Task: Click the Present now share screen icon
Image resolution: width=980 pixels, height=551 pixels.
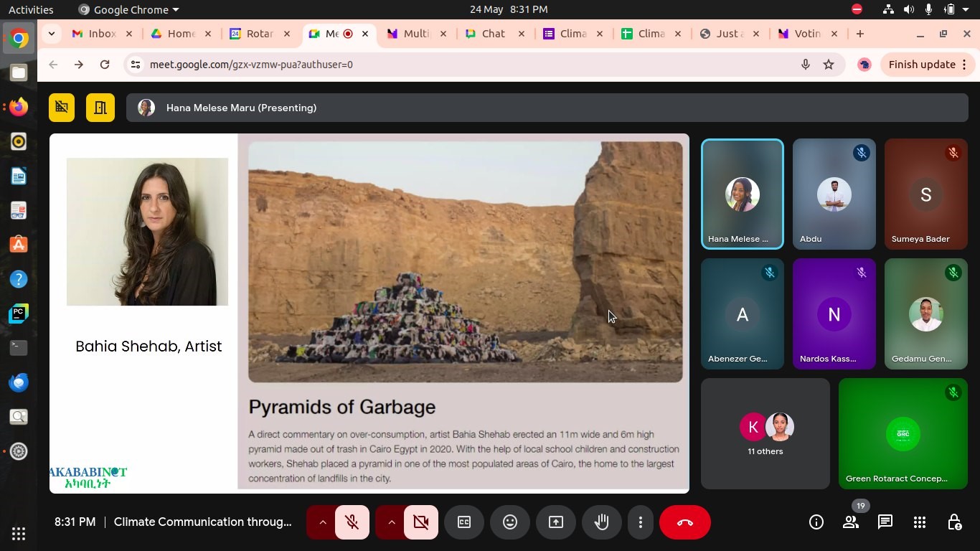Action: (555, 522)
